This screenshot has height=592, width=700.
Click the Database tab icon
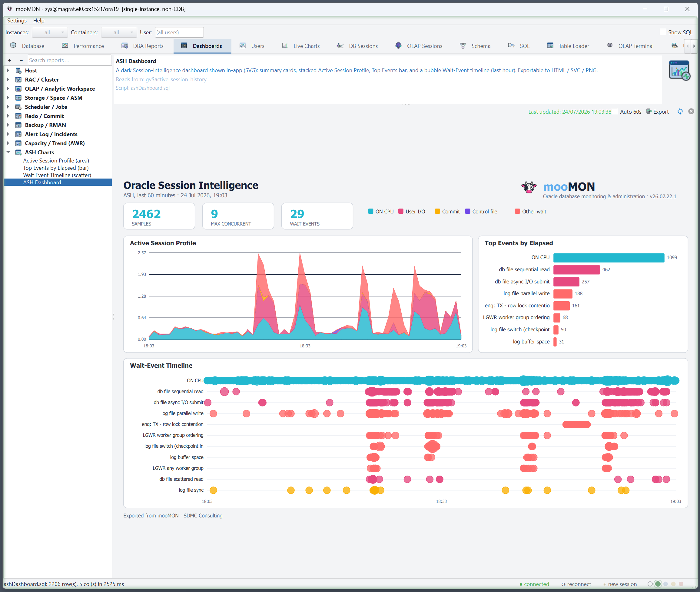click(13, 46)
